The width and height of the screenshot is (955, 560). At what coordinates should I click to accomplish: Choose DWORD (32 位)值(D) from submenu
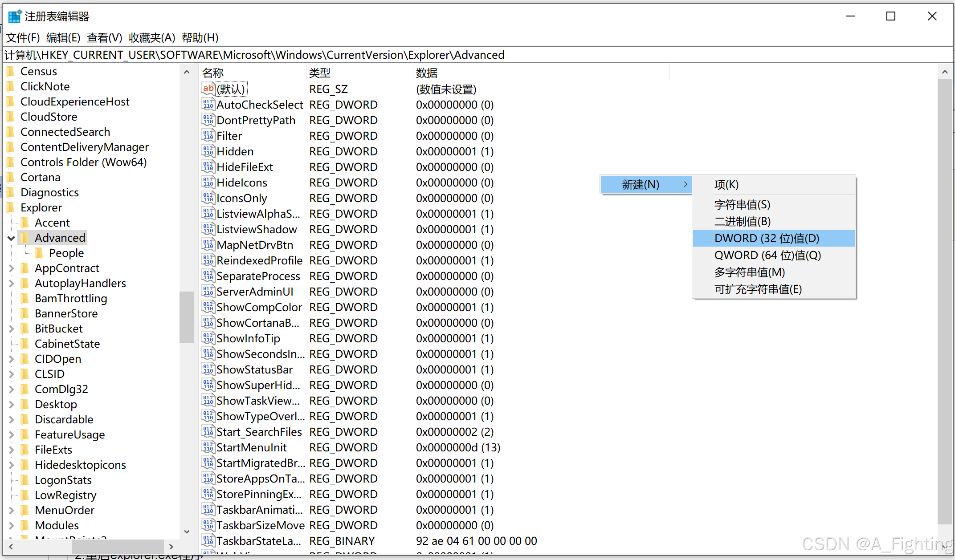pyautogui.click(x=767, y=239)
